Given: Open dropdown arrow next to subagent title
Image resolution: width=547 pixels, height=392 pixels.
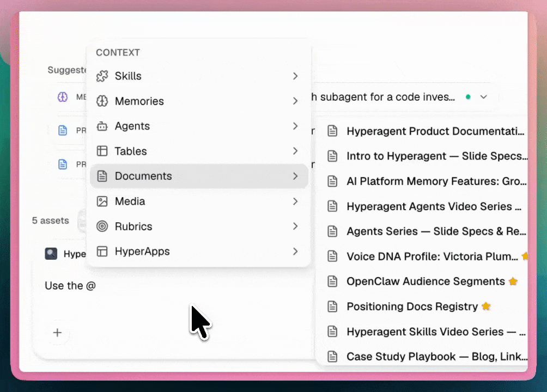Looking at the screenshot, I should click(483, 97).
